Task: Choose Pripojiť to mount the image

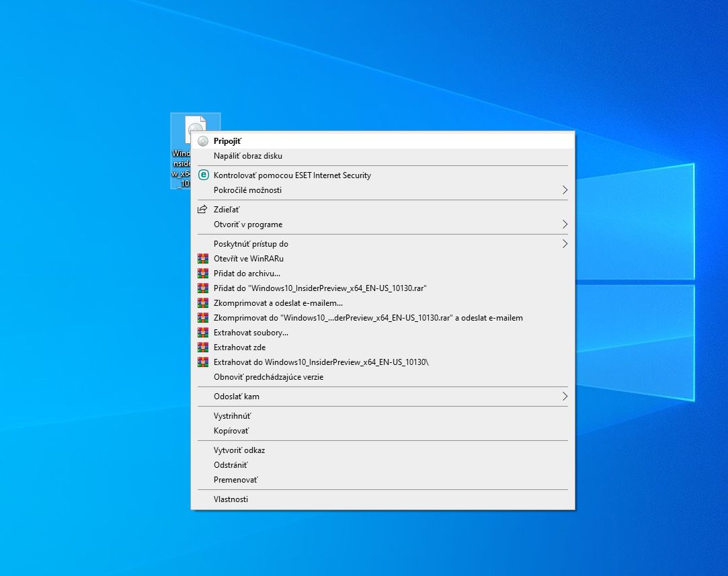Action: click(x=382, y=141)
